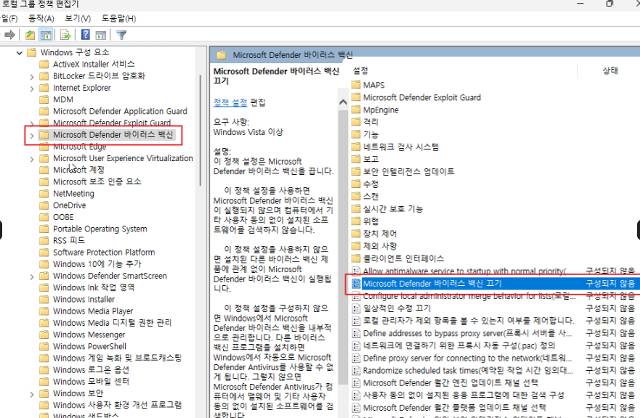
Task: Open the 도움말(H) menu
Action: pos(118,18)
